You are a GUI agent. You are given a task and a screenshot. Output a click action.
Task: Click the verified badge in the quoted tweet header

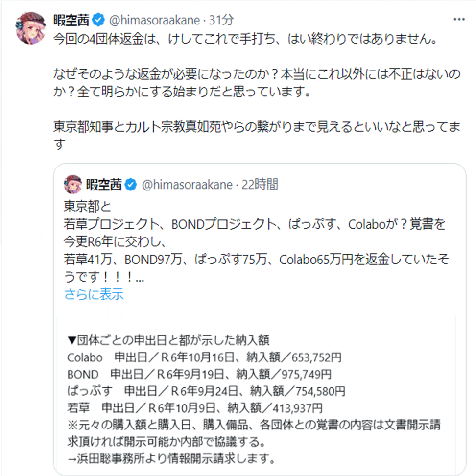point(131,185)
